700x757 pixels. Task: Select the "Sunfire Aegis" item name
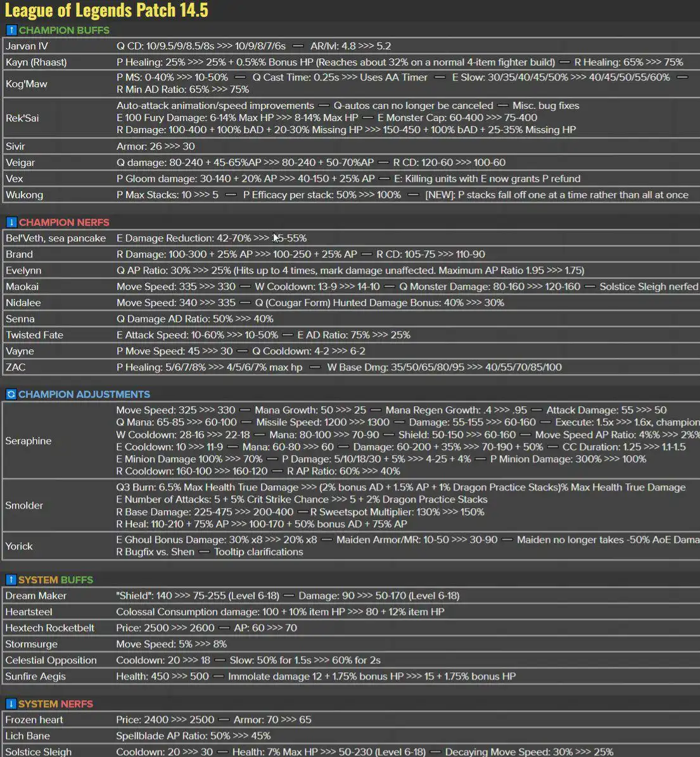(35, 677)
